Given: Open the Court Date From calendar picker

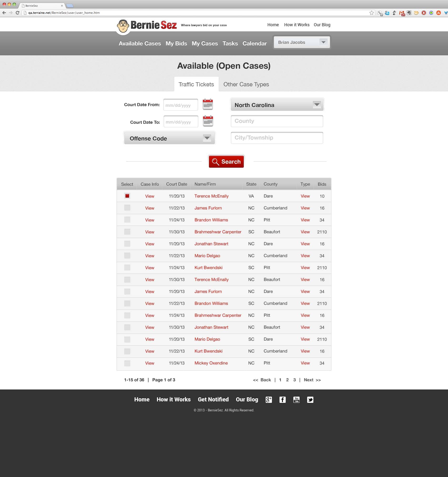Looking at the screenshot, I should click(208, 104).
